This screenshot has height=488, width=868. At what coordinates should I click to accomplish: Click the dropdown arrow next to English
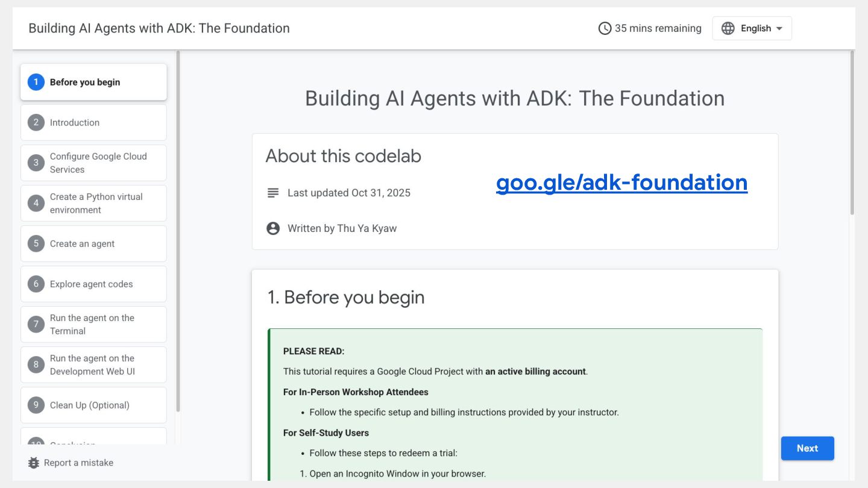tap(779, 29)
